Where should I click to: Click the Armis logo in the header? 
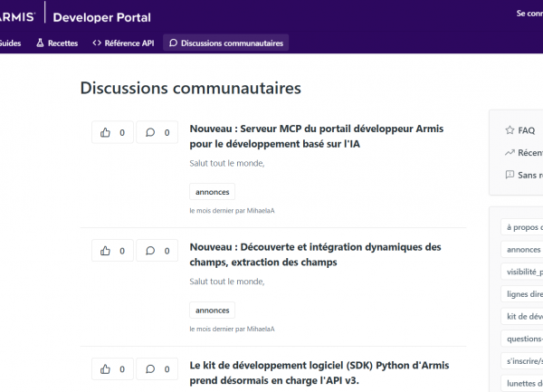pos(18,16)
